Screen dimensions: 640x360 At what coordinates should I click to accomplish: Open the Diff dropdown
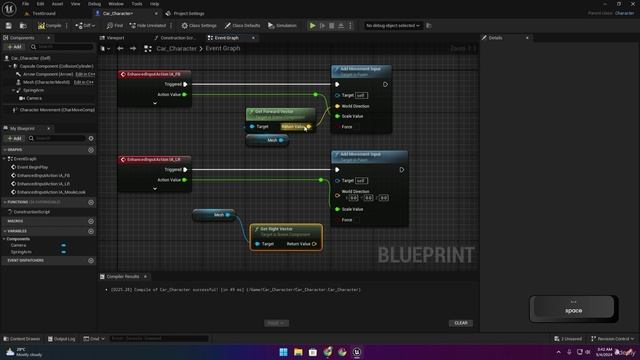(85, 25)
